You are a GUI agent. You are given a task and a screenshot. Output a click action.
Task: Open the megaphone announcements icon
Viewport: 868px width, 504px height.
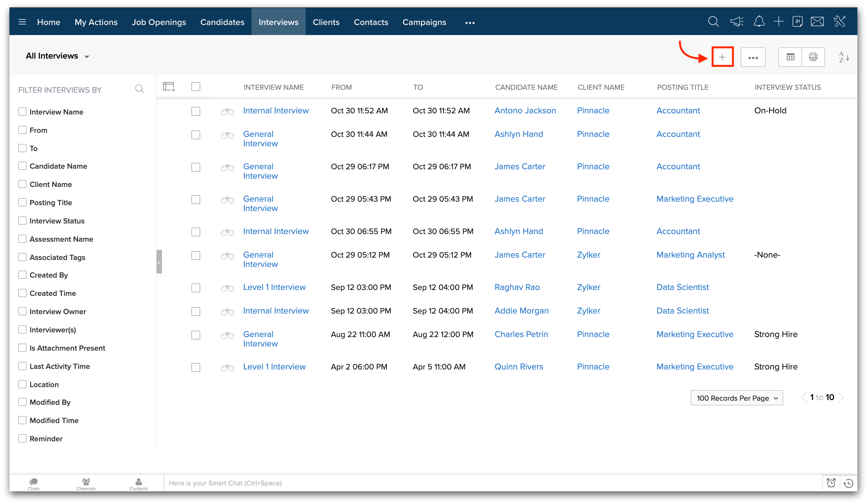tap(737, 22)
